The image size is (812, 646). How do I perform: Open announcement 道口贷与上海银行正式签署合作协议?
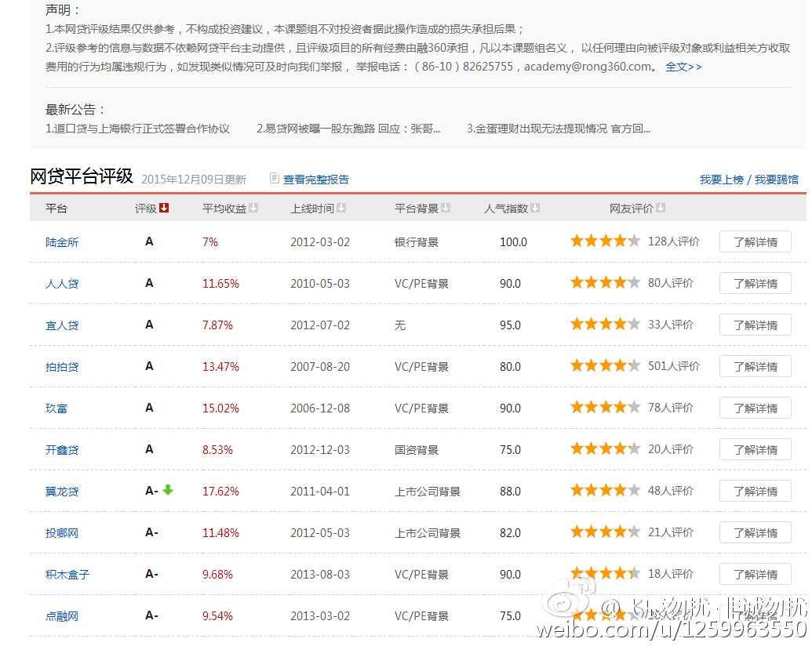click(x=138, y=129)
